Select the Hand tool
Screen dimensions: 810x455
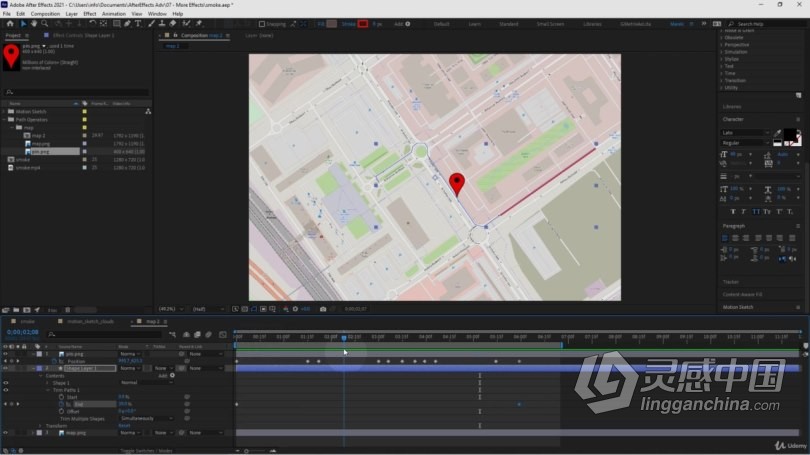(34, 24)
